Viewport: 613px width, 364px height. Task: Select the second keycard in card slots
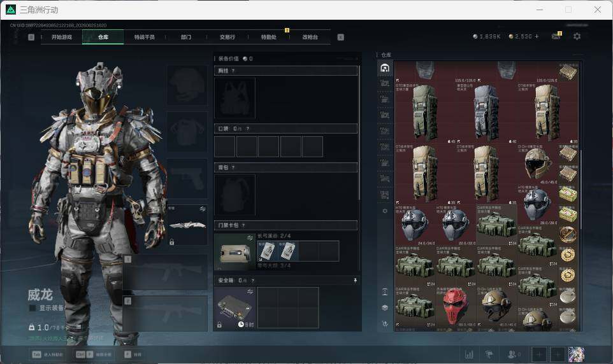tap(288, 251)
